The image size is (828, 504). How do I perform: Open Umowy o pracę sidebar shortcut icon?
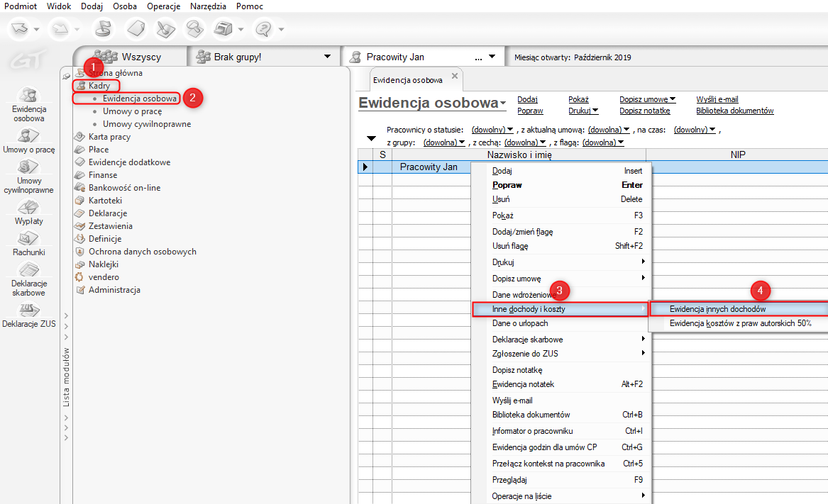click(28, 135)
